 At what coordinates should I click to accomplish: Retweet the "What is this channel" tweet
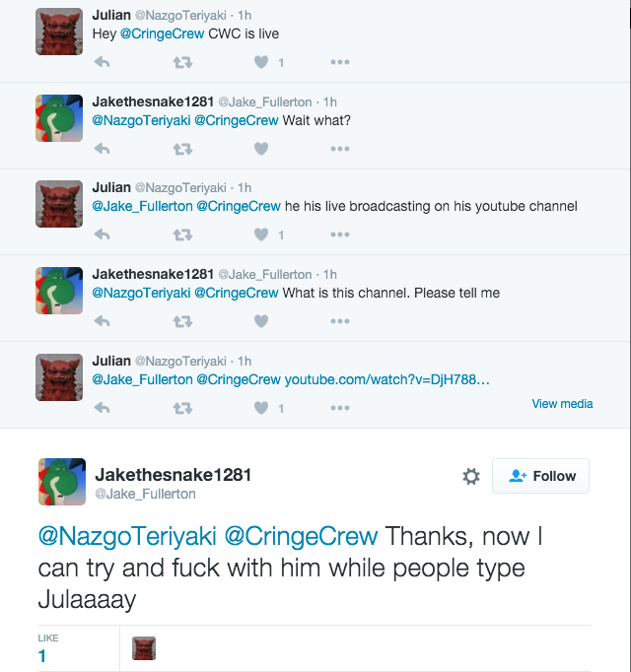182,321
